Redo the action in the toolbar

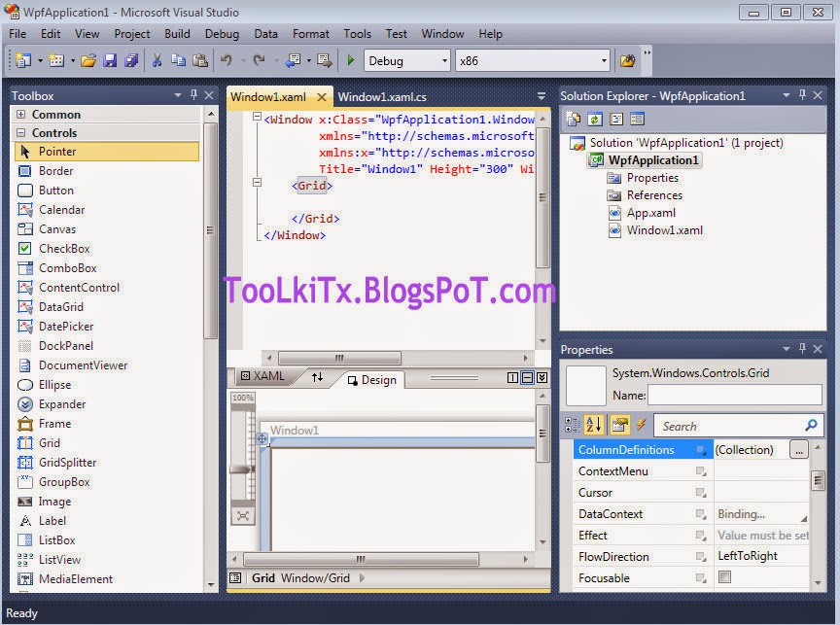(260, 60)
